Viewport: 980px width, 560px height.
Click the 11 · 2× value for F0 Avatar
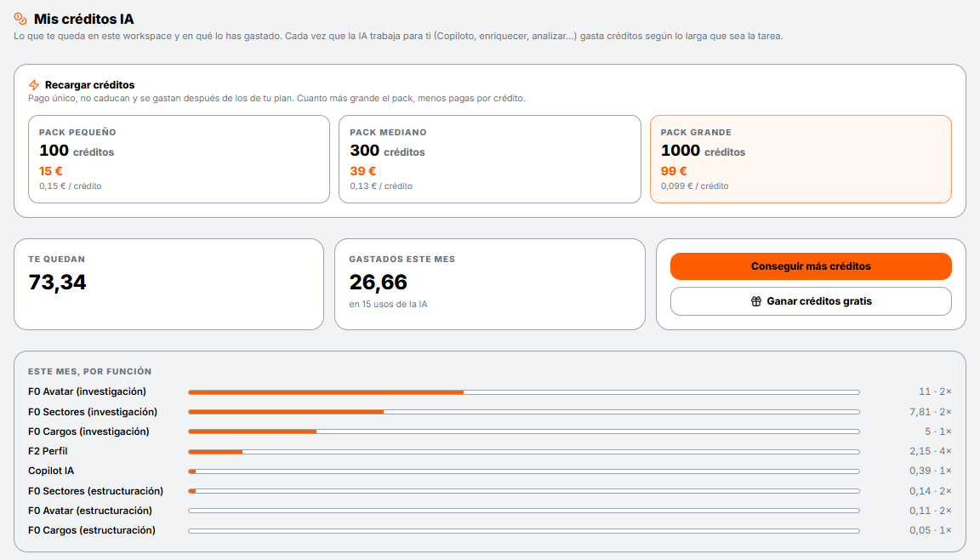935,391
